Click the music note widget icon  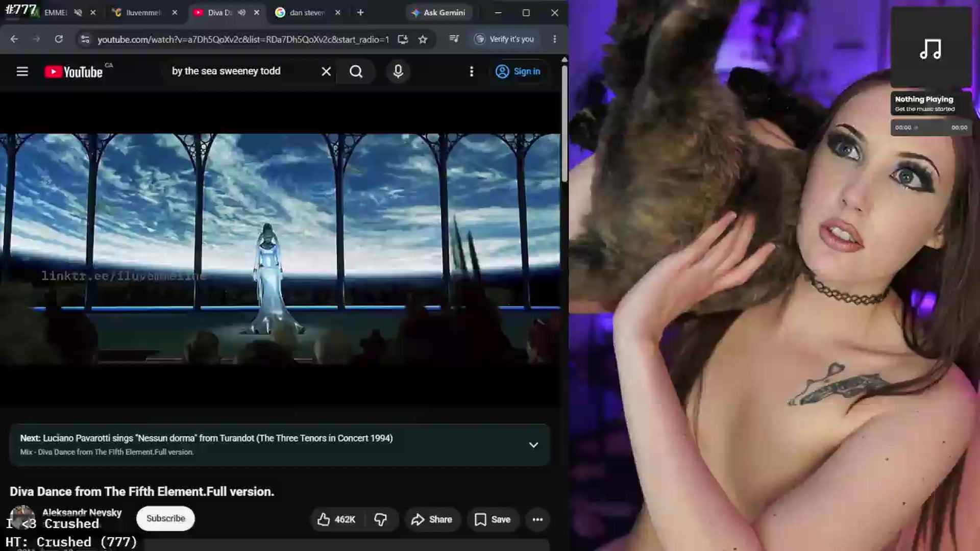(930, 49)
